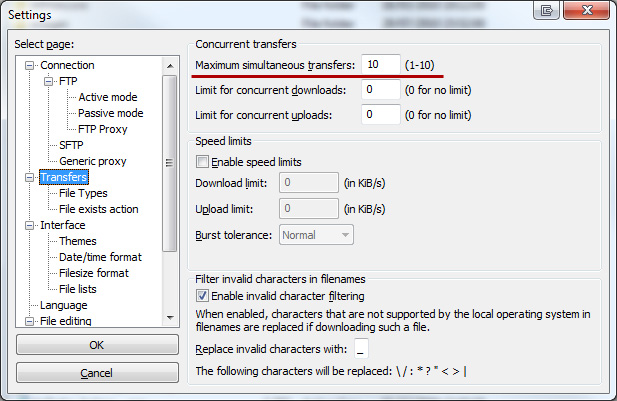Click the restore icon beside close button
The image size is (617, 401).
tap(547, 10)
